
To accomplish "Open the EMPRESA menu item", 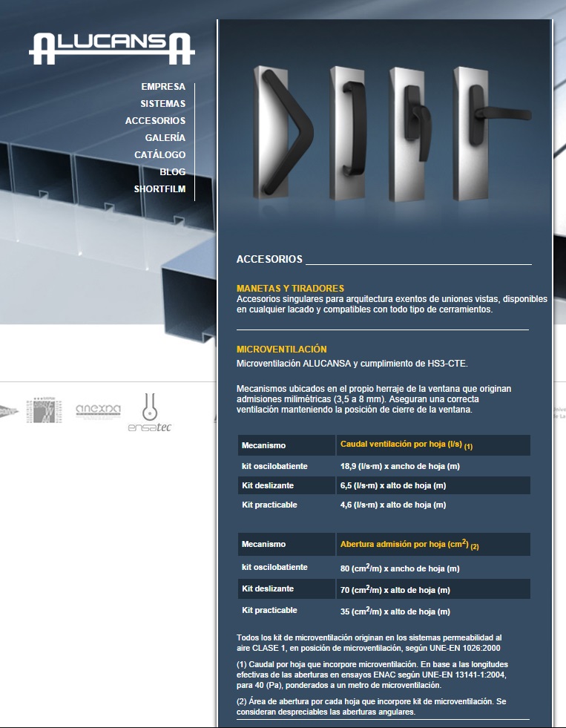I will (163, 87).
